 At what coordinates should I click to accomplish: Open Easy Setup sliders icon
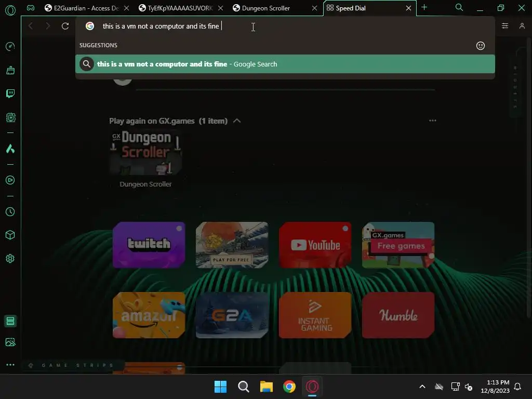[x=505, y=26]
